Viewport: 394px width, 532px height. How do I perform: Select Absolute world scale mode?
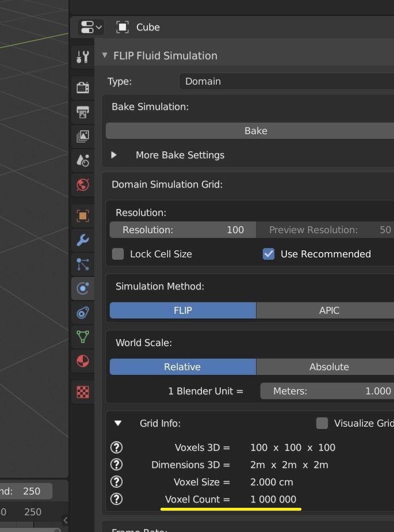pos(329,367)
